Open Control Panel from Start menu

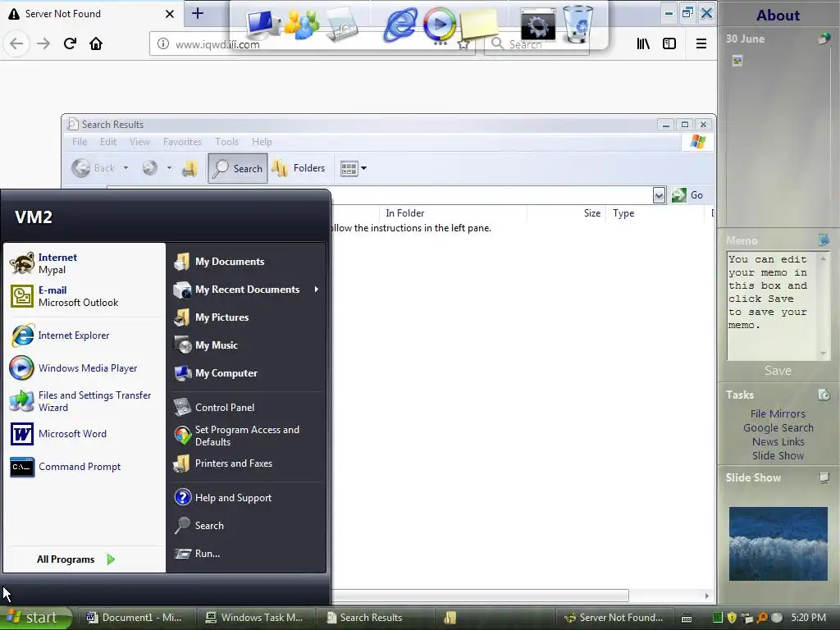(246, 407)
